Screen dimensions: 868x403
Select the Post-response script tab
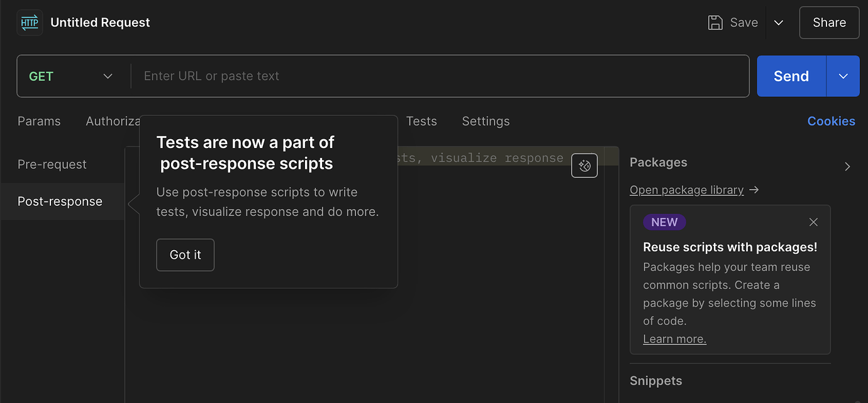pos(60,201)
